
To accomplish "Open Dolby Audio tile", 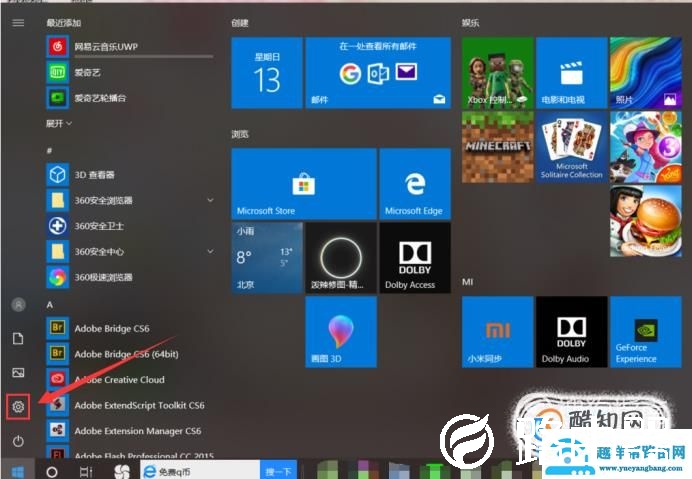I will point(572,332).
